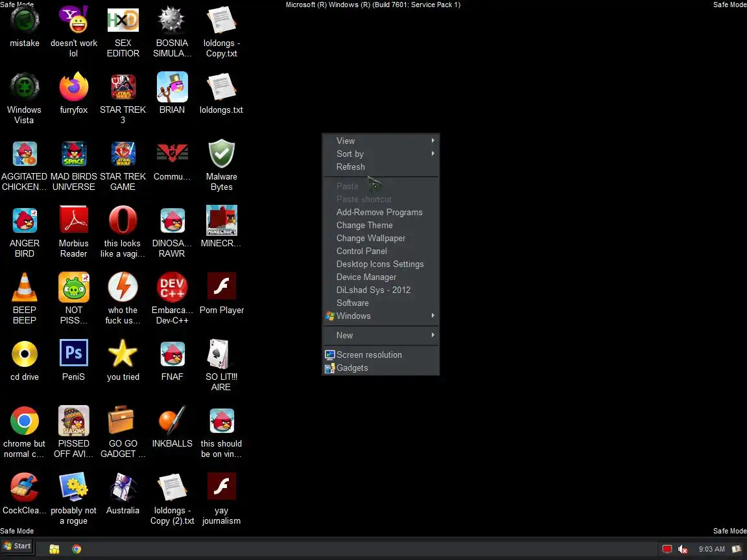Expand the View submenu
This screenshot has width=747, height=560.
[380, 141]
